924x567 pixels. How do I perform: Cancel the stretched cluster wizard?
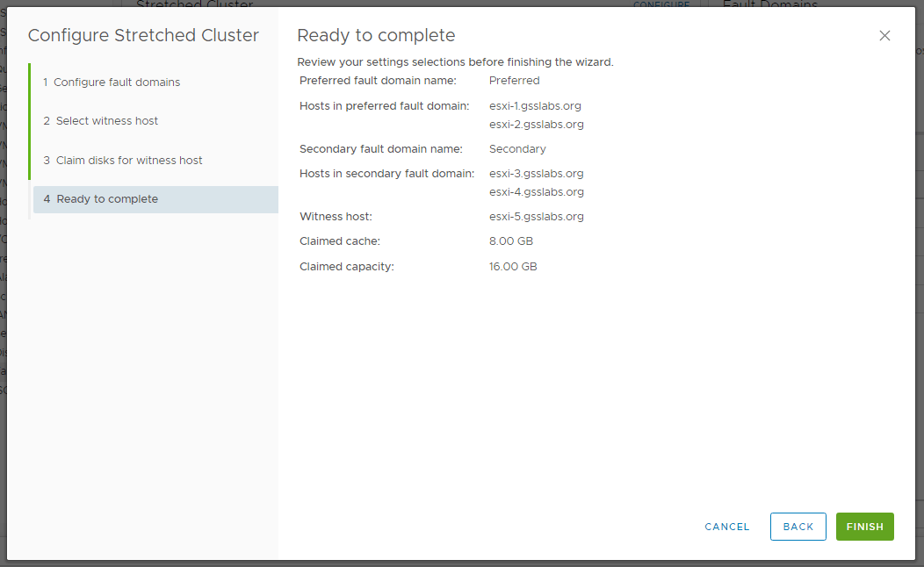(x=726, y=527)
